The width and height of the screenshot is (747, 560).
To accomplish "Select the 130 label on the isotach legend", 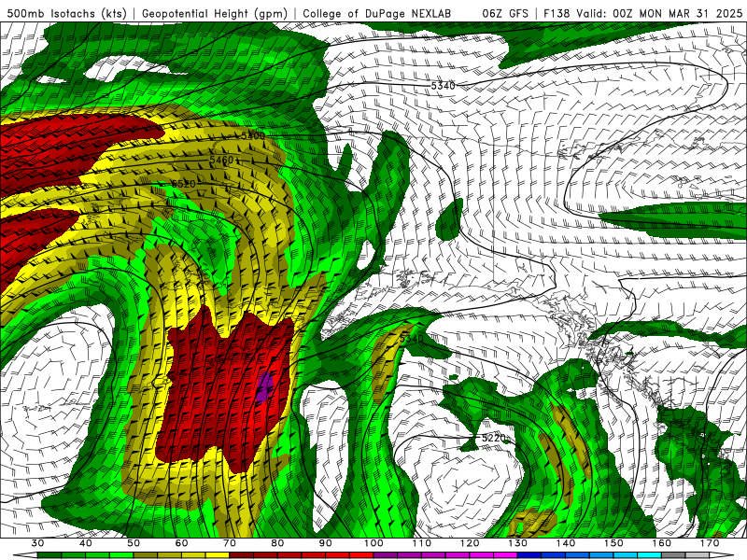I will (518, 543).
